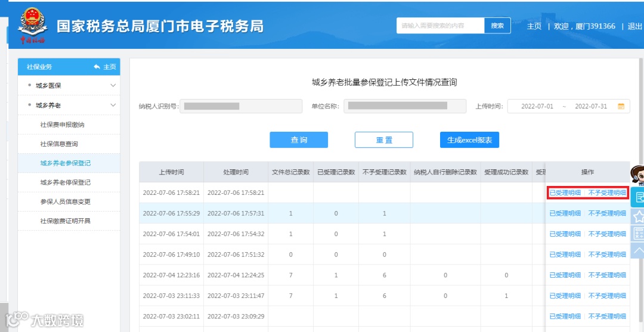Open 不予受理明细 for the 23:02:11 upload row
This screenshot has height=332, width=644.
click(607, 316)
